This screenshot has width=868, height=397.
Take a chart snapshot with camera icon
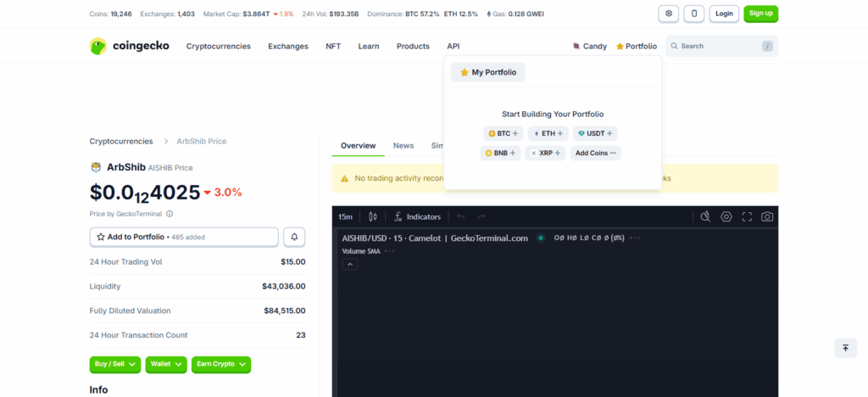pos(766,217)
